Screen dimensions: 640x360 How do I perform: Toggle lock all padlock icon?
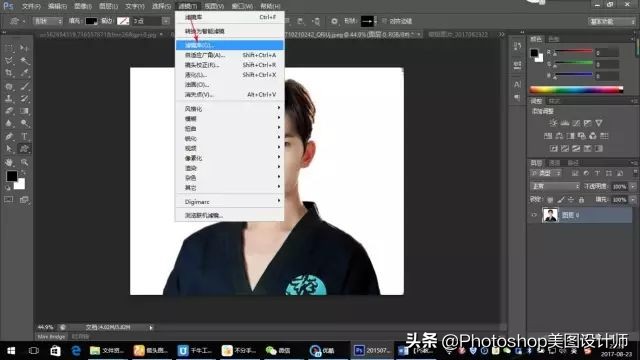tap(581, 200)
